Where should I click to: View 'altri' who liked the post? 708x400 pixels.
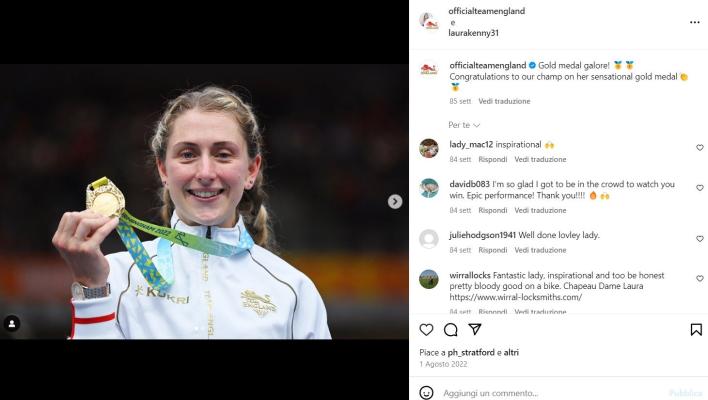tap(511, 353)
